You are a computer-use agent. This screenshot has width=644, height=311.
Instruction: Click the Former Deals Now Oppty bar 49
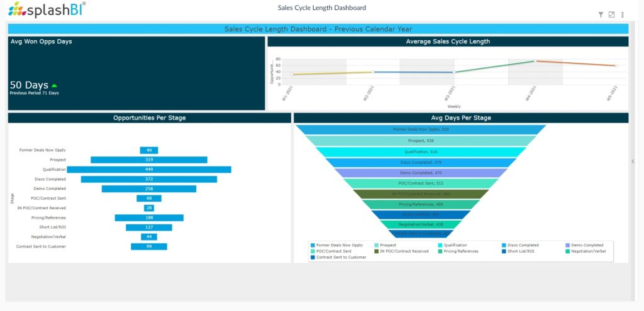tap(149, 150)
